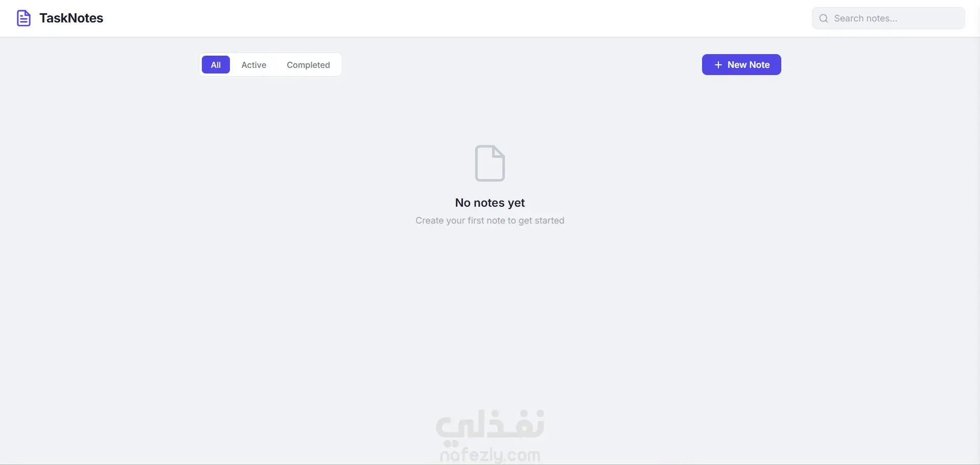Click the word Completed in filter bar

(308, 65)
